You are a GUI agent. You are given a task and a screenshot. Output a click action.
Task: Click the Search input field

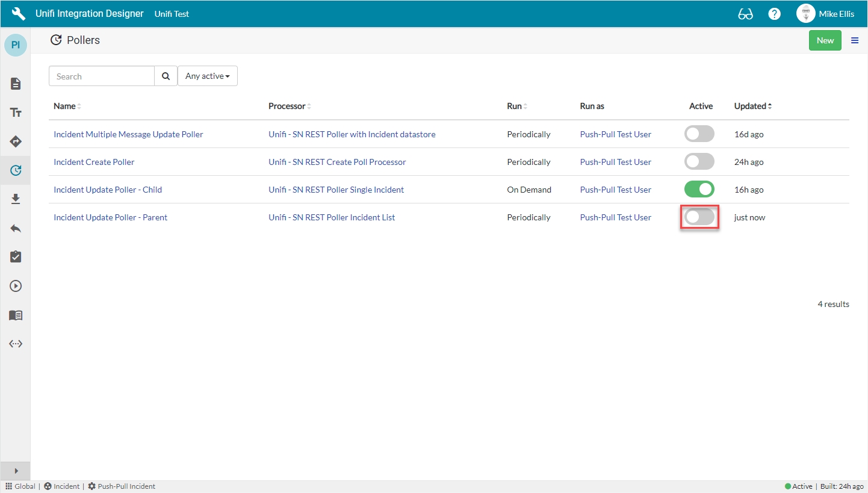(x=101, y=76)
